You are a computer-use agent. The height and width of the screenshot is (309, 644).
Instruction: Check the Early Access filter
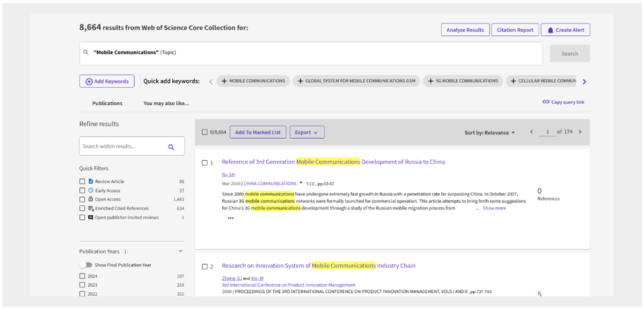[x=82, y=191]
